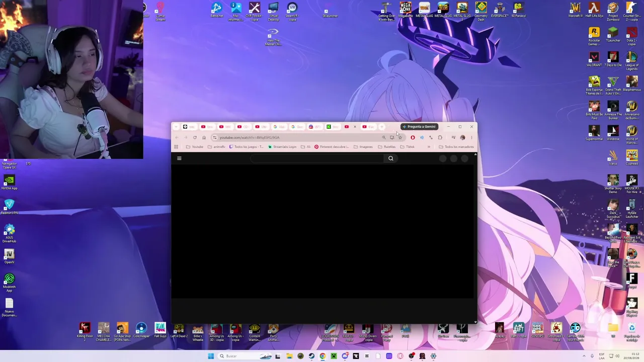This screenshot has height=362, width=644.
Task: Open the Pinterest bookmark
Action: pos(332,147)
